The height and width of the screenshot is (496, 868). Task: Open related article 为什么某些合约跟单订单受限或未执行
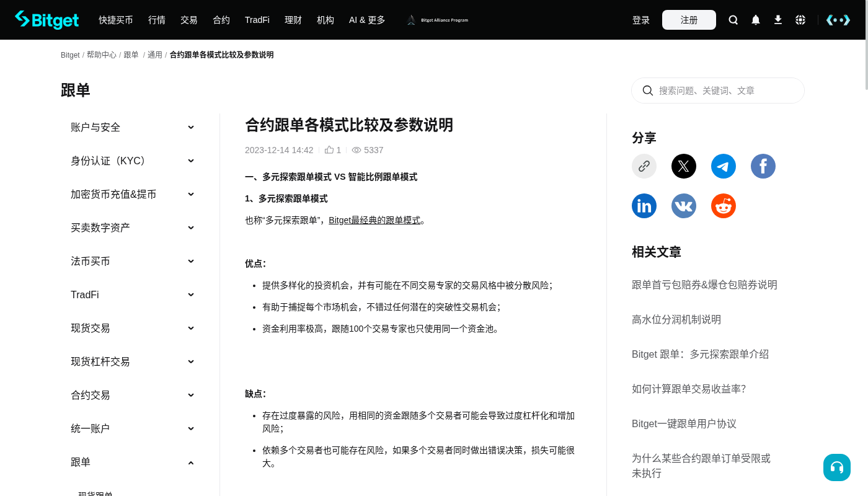[x=701, y=466]
